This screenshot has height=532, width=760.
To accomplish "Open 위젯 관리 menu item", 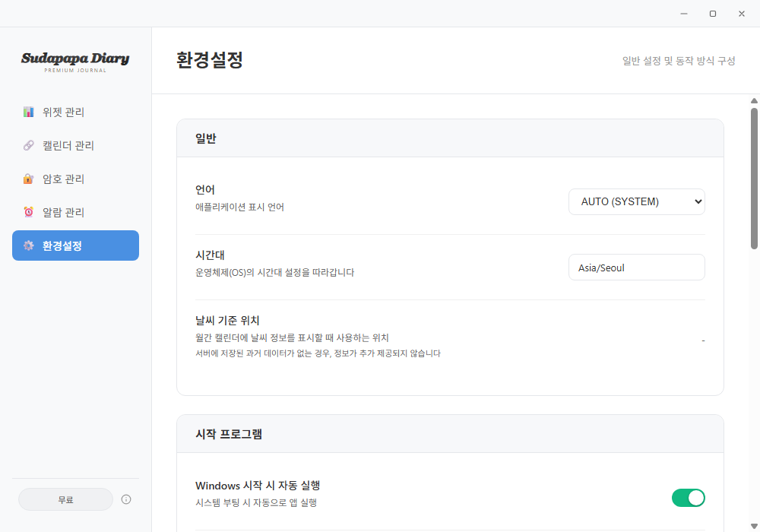I will point(75,112).
